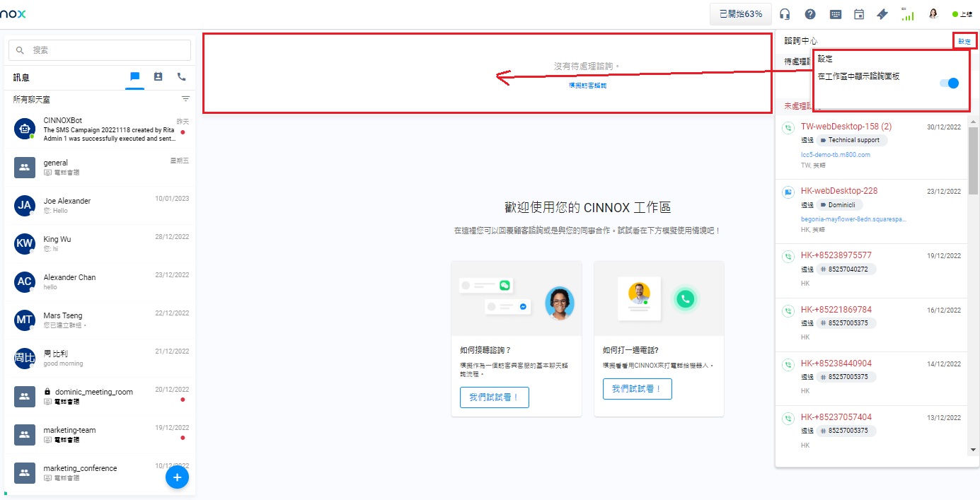
Task: Open the headset call icon in top bar
Action: [x=785, y=14]
